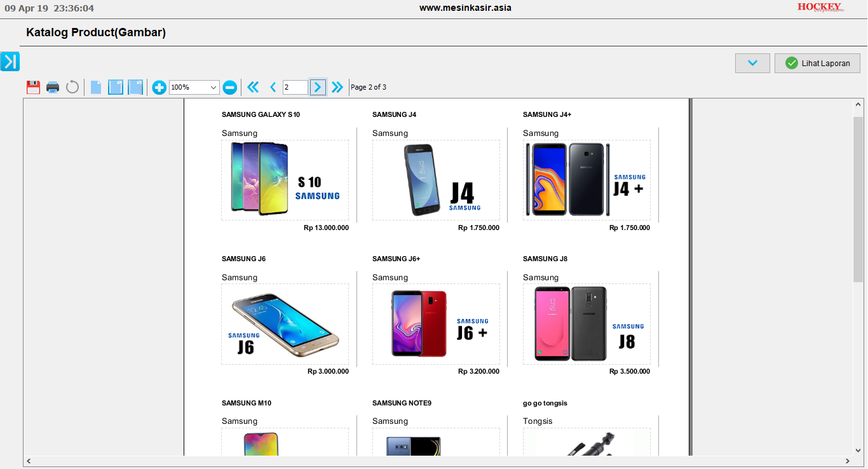Click the SAMSUNG J6+ title text
This screenshot has width=868, height=469.
[396, 259]
